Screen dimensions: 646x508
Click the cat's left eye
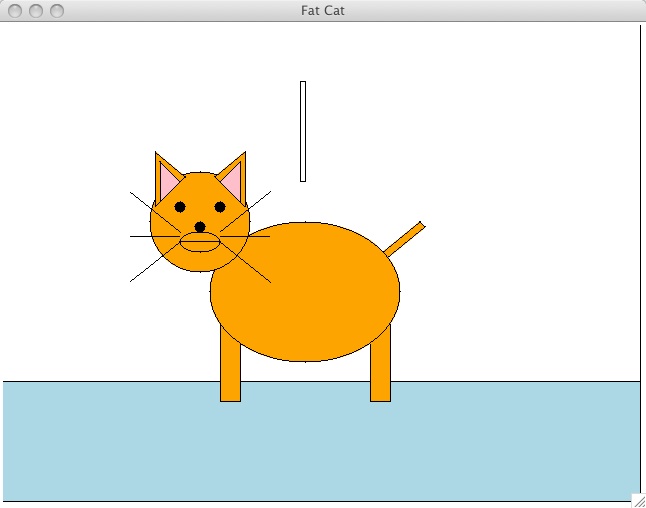click(x=180, y=207)
